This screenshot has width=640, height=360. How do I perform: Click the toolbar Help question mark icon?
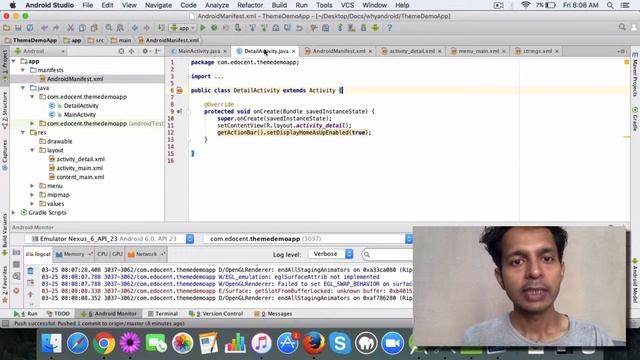[x=389, y=28]
